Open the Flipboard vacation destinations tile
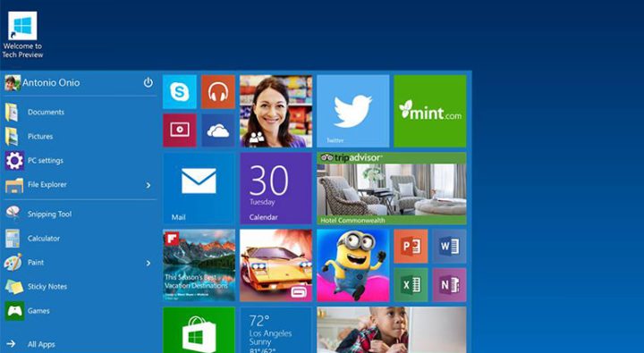This screenshot has width=644, height=353. [199, 265]
